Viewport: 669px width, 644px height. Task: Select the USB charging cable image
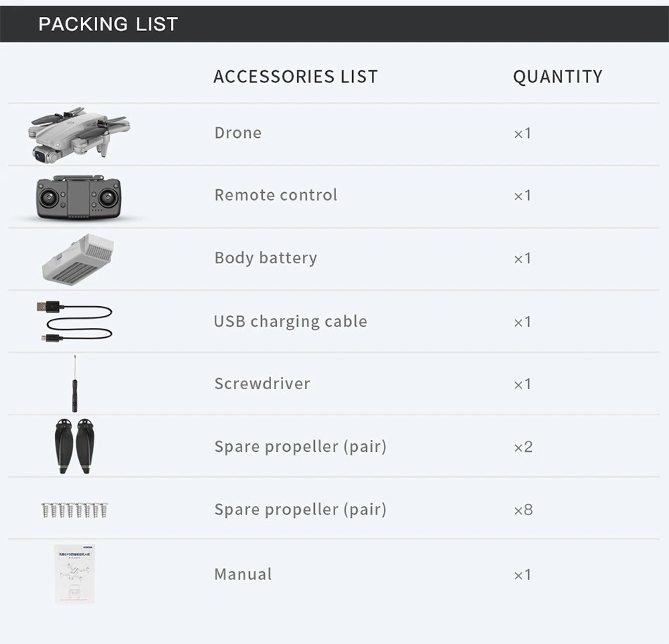coord(75,321)
